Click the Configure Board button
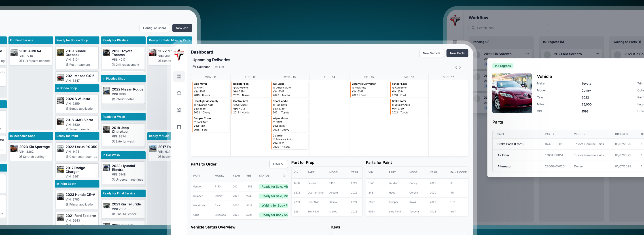 (x=155, y=28)
